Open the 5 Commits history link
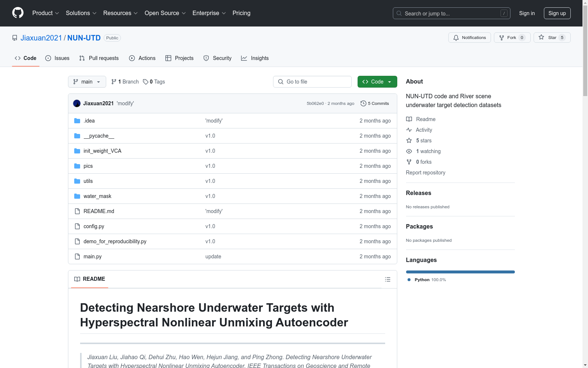Screen dimensions: 588x368 click(x=375, y=103)
